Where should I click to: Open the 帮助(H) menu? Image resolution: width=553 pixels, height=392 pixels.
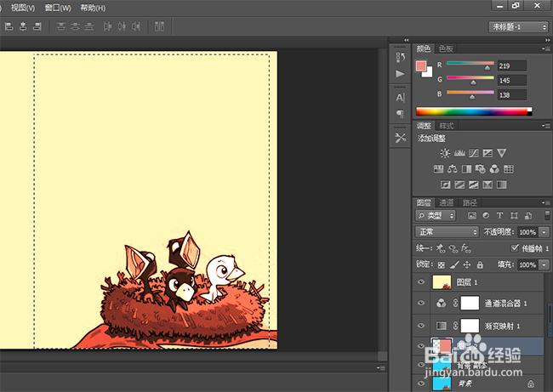(x=93, y=8)
